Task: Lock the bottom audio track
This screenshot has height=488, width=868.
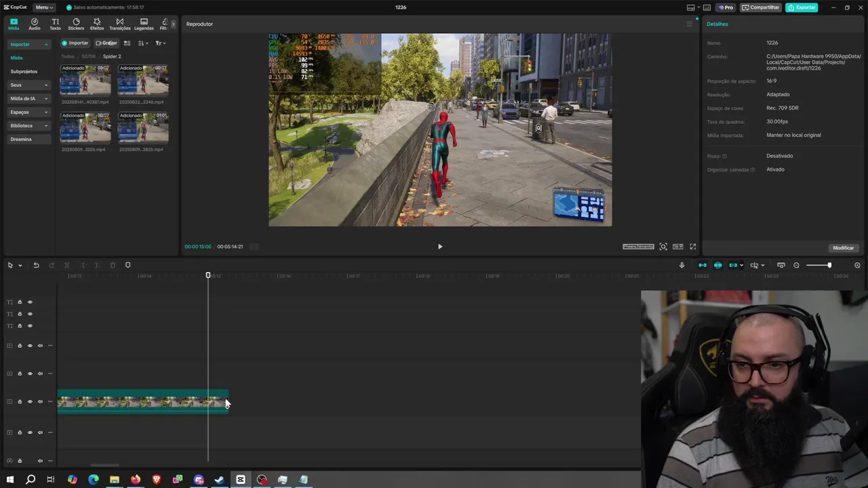Action: pos(20,461)
